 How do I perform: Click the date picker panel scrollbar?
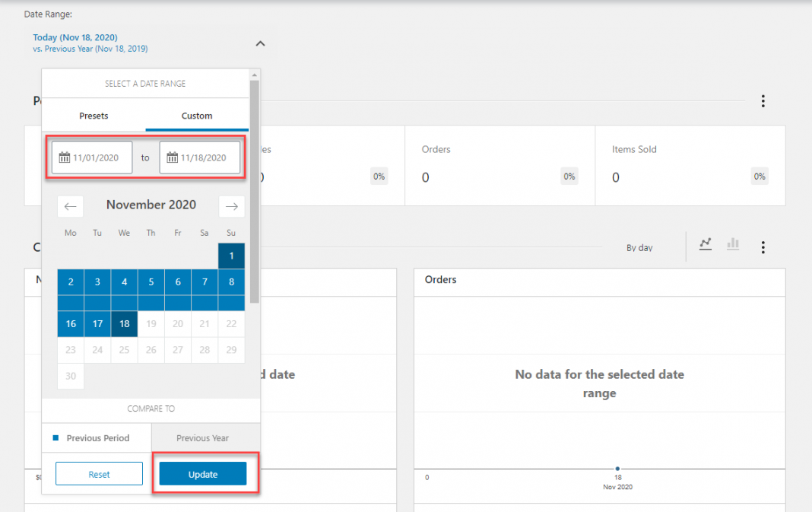pyautogui.click(x=255, y=190)
